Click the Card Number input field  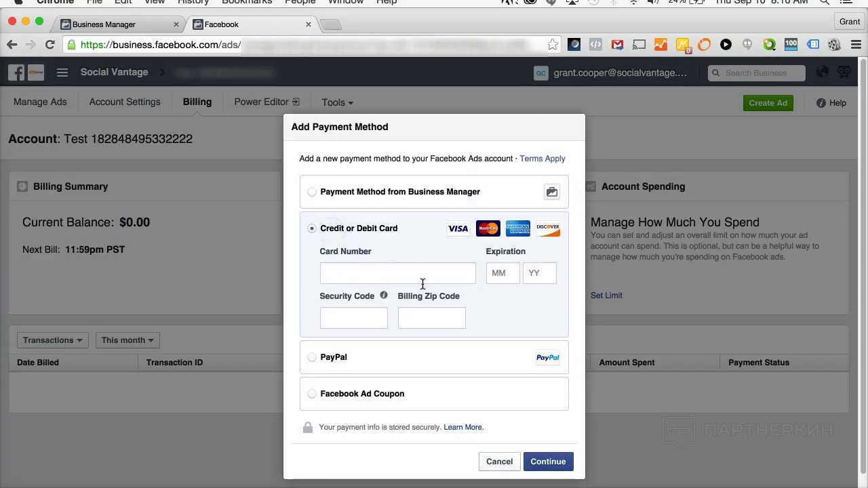point(398,273)
